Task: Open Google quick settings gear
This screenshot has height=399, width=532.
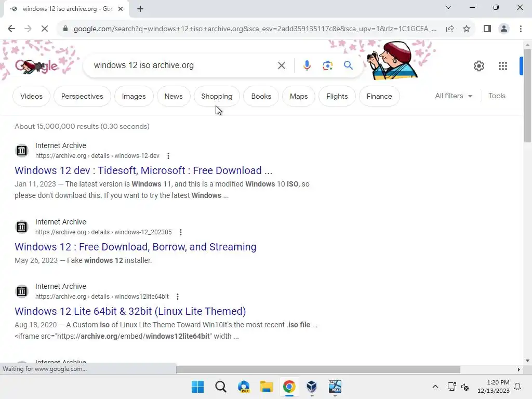Action: (x=478, y=66)
